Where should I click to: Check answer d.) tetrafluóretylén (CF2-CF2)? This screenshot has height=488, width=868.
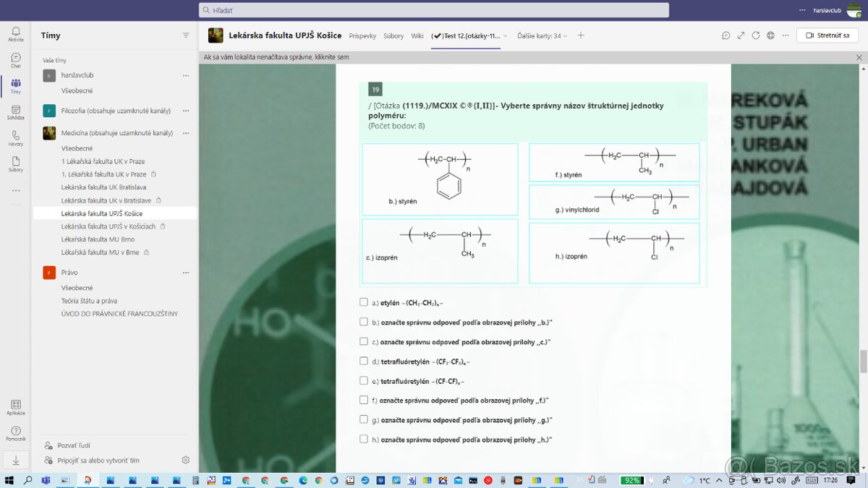coord(364,361)
